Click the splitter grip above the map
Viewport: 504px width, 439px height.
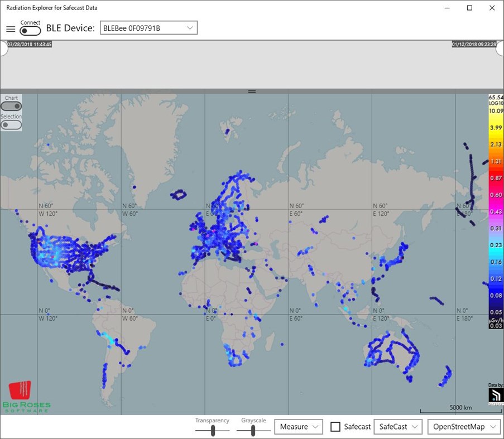click(x=252, y=91)
